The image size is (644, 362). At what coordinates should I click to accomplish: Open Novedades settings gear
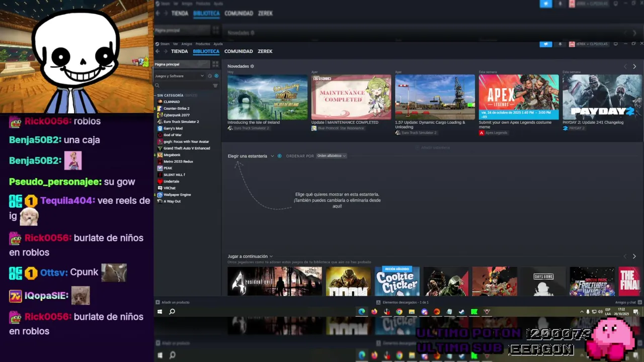[252, 66]
